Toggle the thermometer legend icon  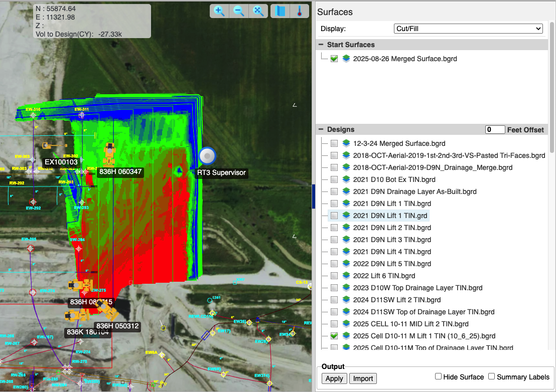click(x=300, y=11)
